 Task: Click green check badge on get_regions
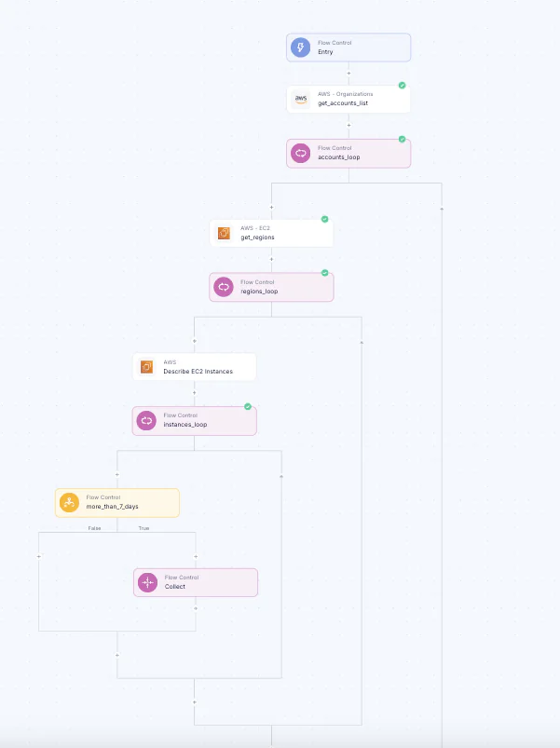click(x=324, y=219)
